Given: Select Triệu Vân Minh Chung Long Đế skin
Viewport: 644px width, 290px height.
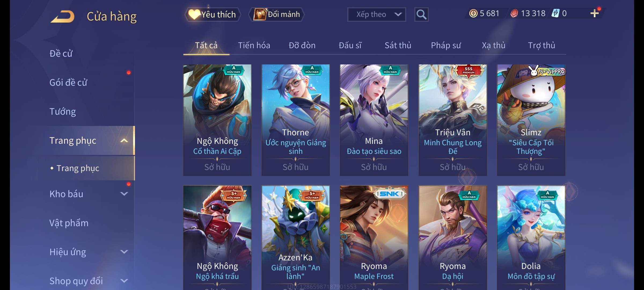Looking at the screenshot, I should [453, 120].
